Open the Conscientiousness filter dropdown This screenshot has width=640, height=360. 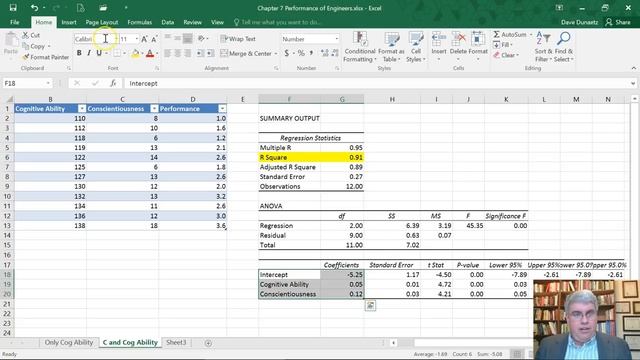(154, 109)
